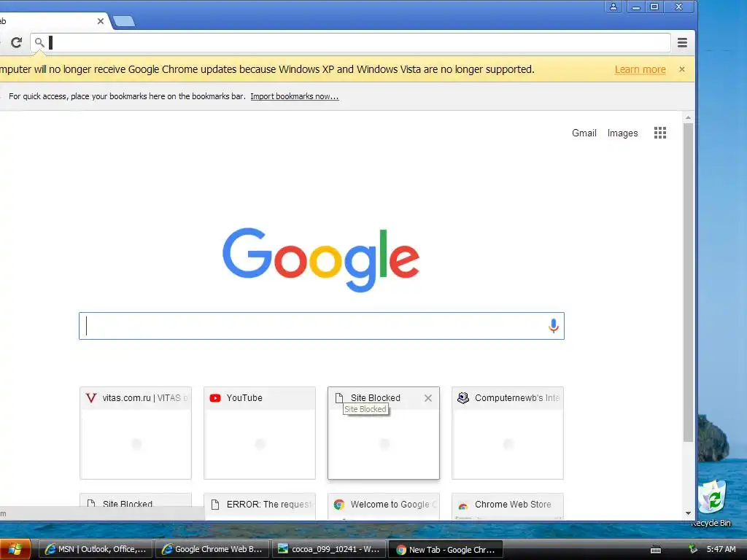The height and width of the screenshot is (560, 747).
Task: Open the Windows Start button
Action: pyautogui.click(x=15, y=550)
